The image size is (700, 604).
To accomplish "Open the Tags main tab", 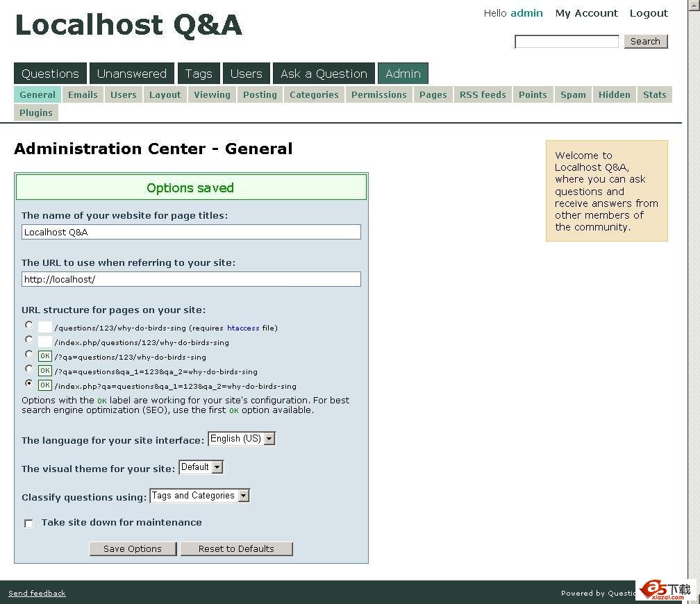I will tap(199, 74).
